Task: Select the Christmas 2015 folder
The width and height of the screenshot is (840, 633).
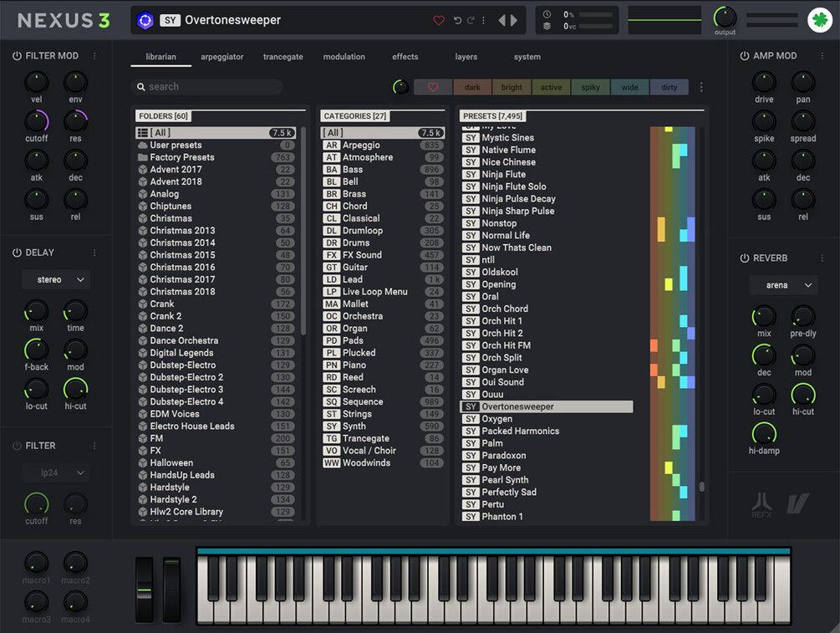Action: click(216, 255)
